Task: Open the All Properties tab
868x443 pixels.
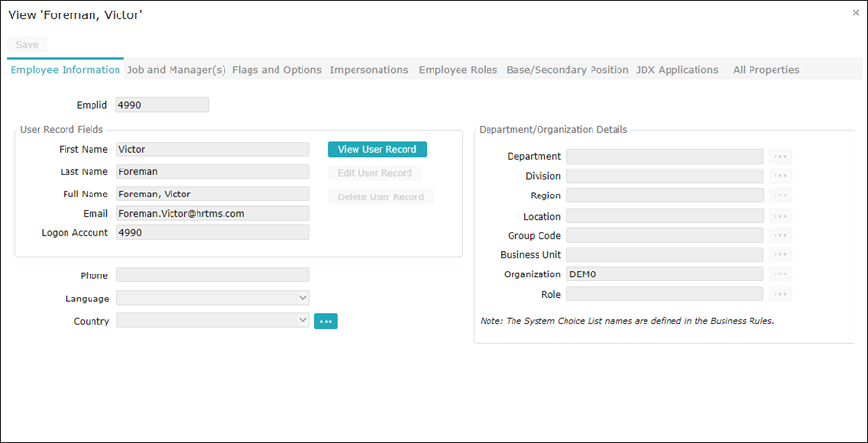Action: (x=766, y=70)
